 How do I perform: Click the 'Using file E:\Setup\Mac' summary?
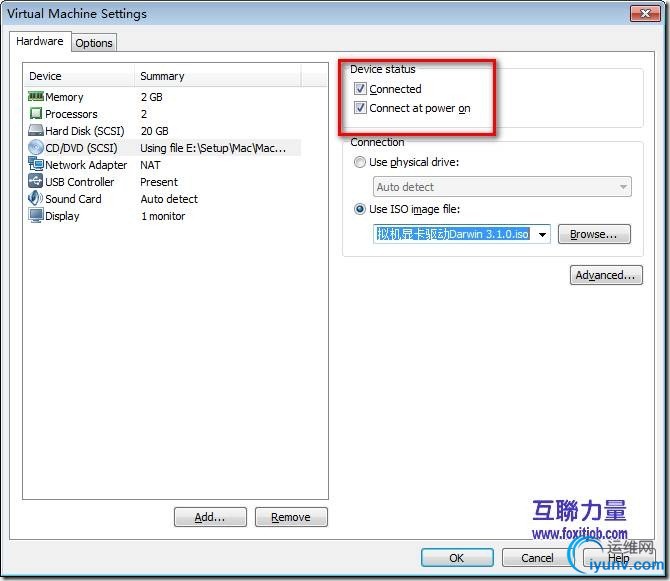213,148
